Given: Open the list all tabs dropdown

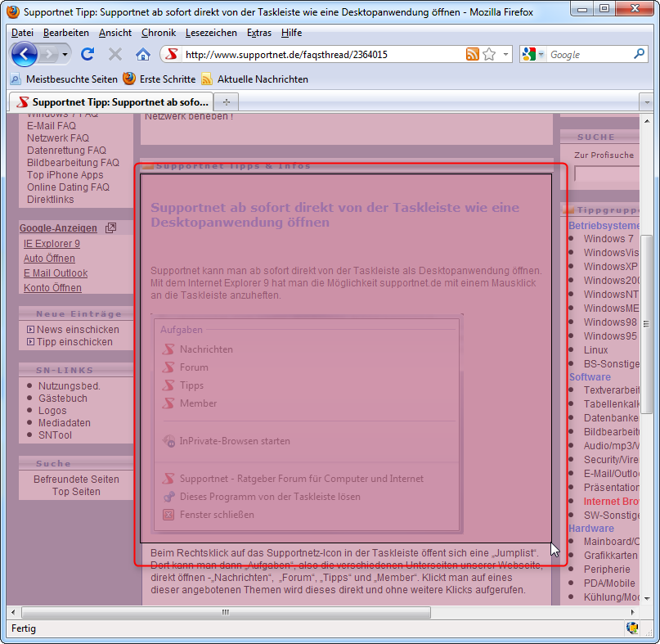Looking at the screenshot, I should tap(647, 102).
